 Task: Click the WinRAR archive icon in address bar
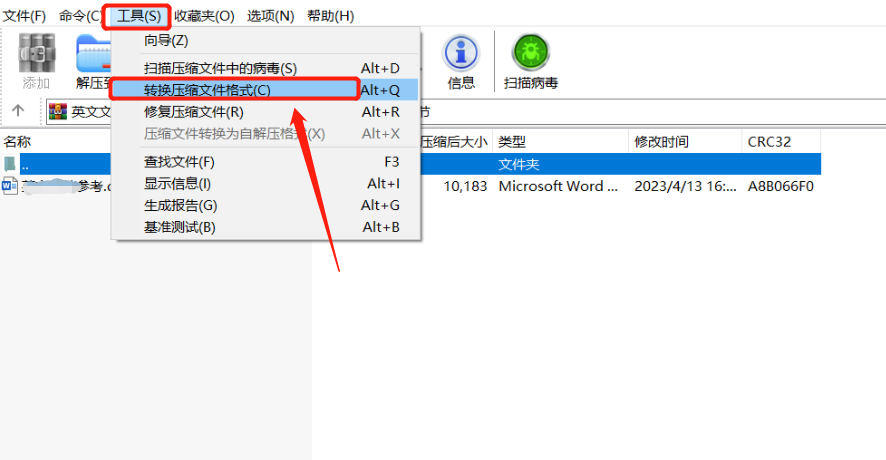(x=58, y=111)
